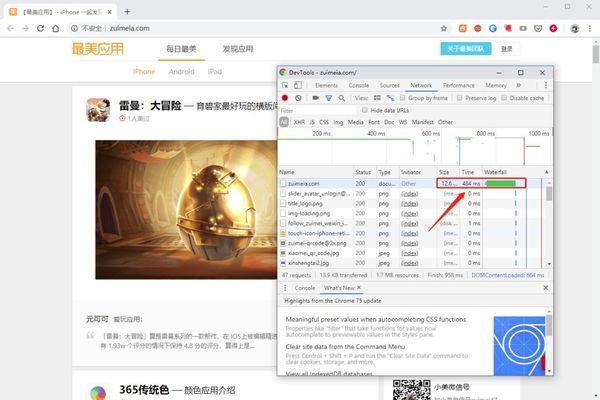Click the 登录 login button
The height and width of the screenshot is (400, 600).
pyautogui.click(x=507, y=49)
